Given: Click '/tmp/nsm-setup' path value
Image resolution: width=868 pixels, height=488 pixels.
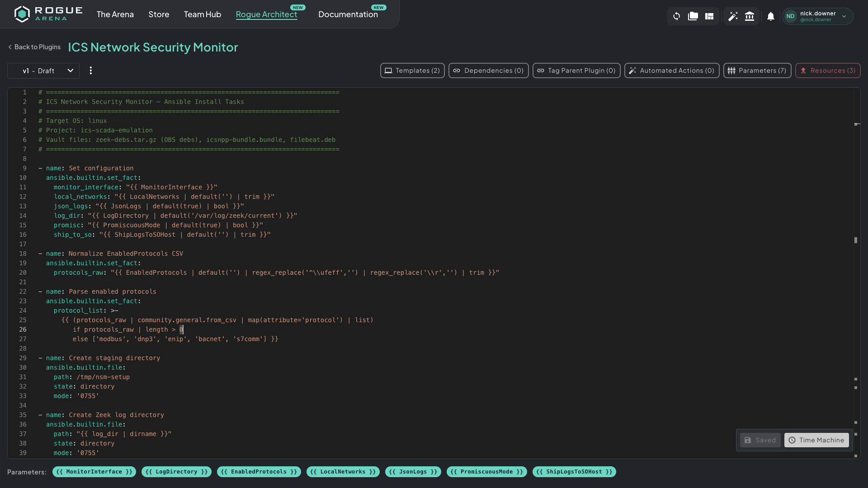Looking at the screenshot, I should click(103, 377).
